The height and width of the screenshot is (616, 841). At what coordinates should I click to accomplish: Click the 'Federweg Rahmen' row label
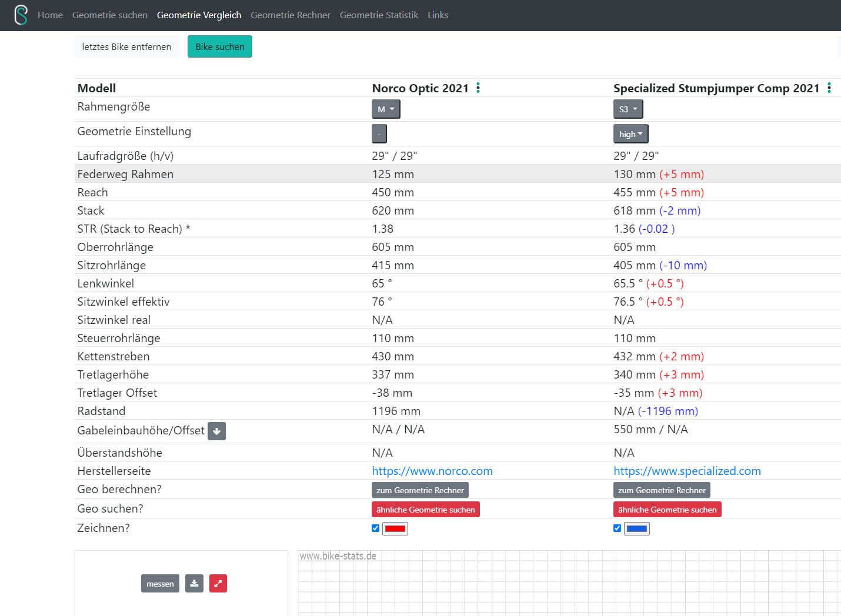(125, 174)
